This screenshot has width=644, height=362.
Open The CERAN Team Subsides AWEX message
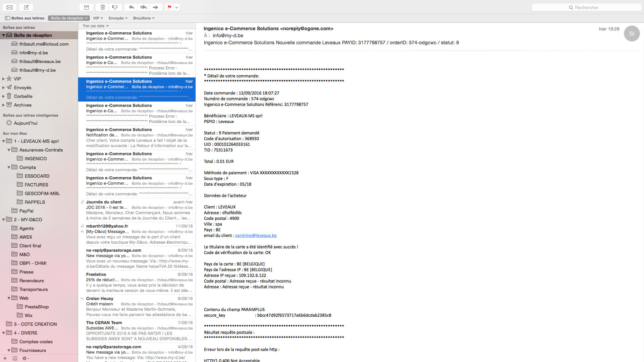pos(137,330)
